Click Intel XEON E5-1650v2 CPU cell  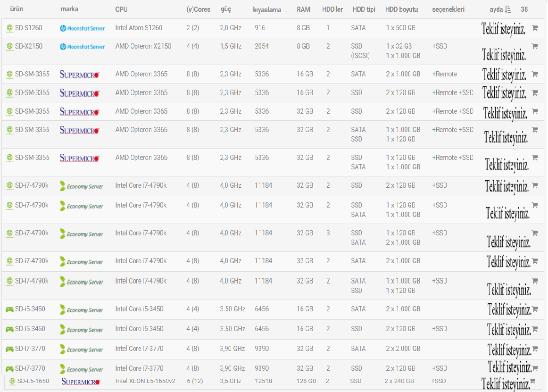145,381
